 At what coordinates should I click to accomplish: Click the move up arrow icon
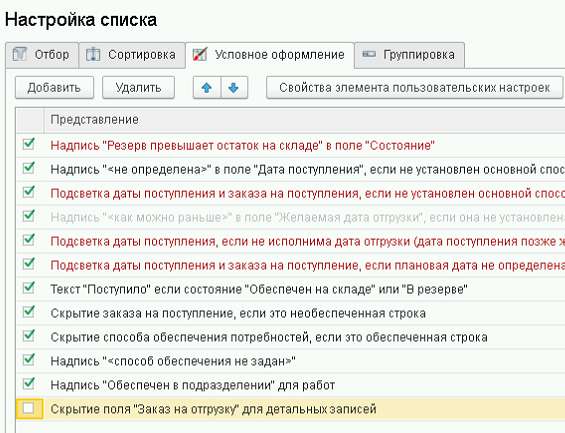pos(206,88)
